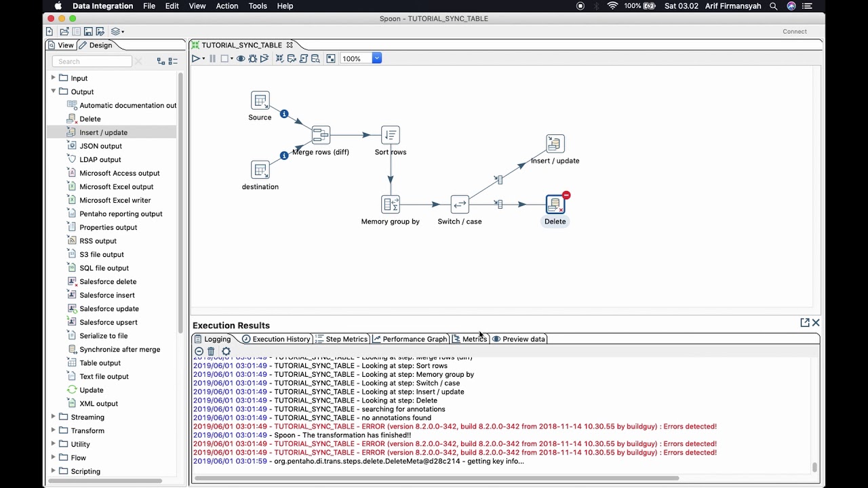Select the Update step in the list
This screenshot has height=488, width=868.
pyautogui.click(x=91, y=390)
